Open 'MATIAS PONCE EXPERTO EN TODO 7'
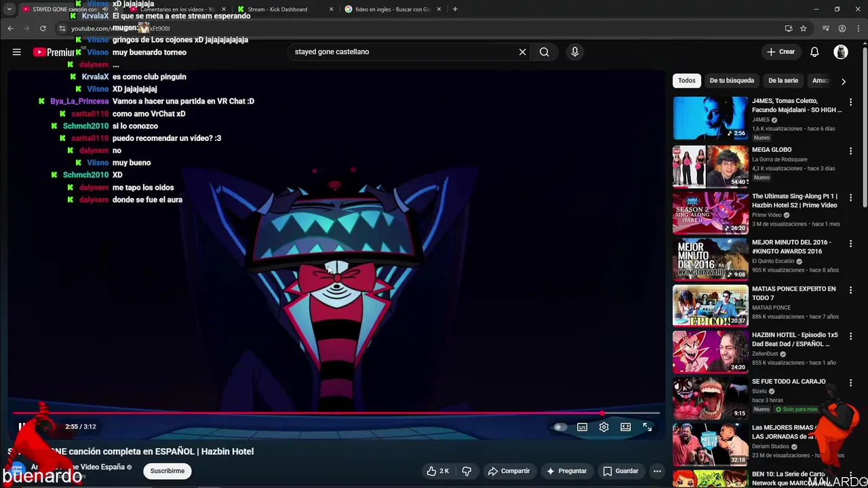 click(793, 293)
